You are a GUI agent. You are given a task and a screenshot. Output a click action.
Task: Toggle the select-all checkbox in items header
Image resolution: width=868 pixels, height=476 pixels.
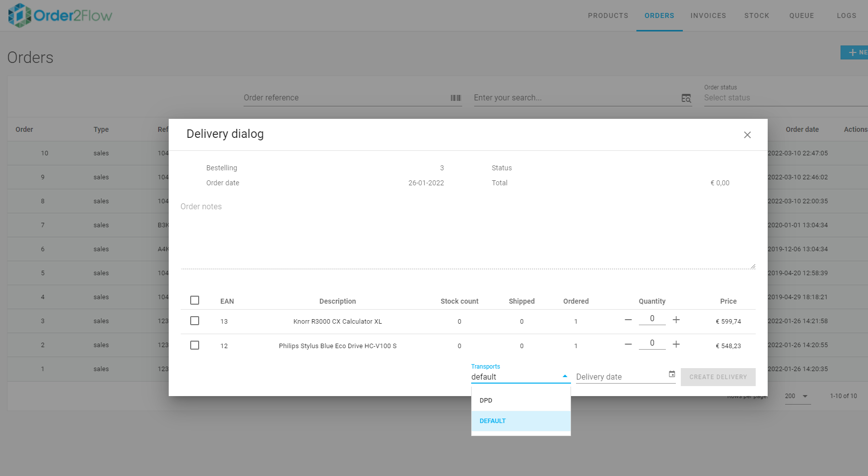pyautogui.click(x=195, y=300)
